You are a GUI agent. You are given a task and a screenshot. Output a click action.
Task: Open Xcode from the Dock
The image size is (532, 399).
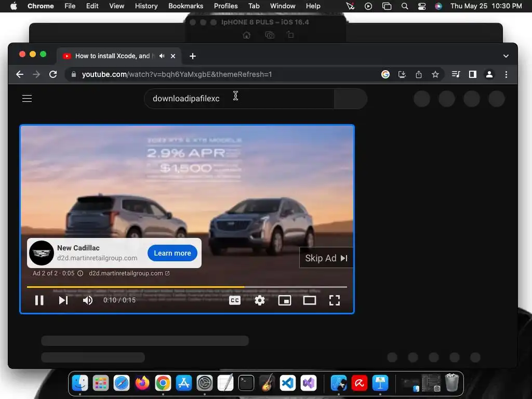[x=339, y=383]
